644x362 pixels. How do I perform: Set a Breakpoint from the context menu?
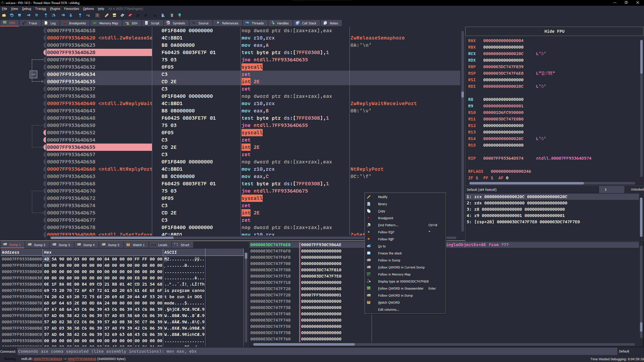pyautogui.click(x=386, y=218)
